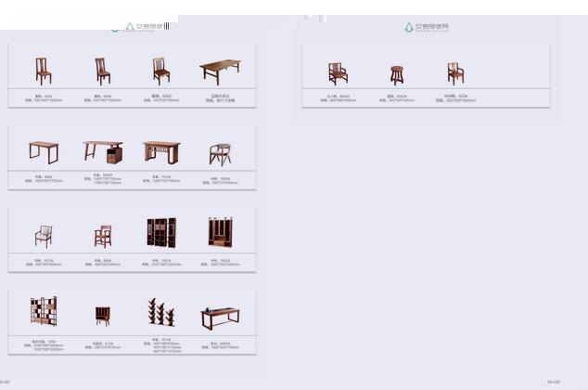This screenshot has height=390, width=588.
Task: Click the caption under the round stool
Action: [x=397, y=97]
